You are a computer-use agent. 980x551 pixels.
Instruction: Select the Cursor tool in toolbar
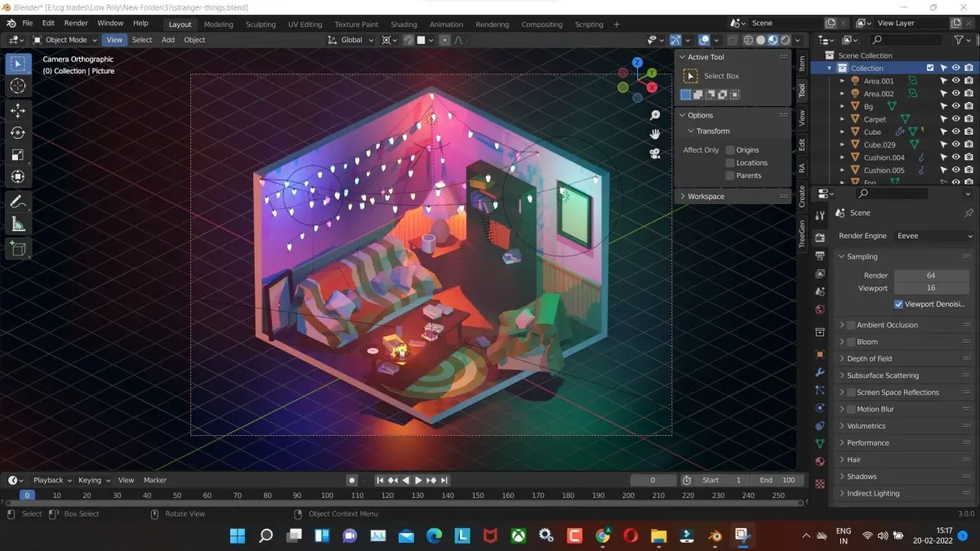tap(18, 86)
